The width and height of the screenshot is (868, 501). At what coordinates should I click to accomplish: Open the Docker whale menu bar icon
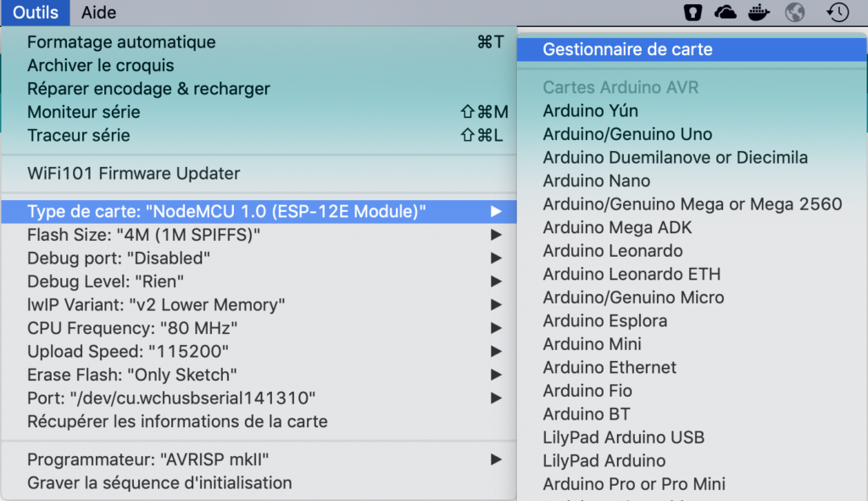pyautogui.click(x=759, y=12)
